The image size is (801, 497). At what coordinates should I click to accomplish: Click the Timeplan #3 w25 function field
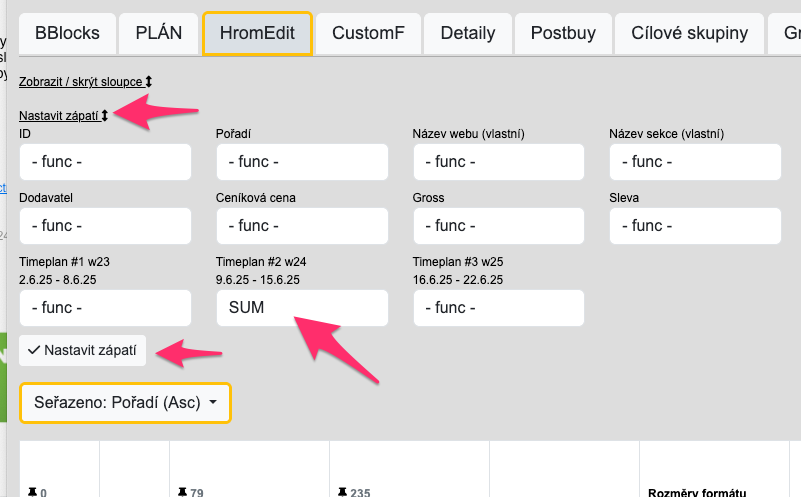[x=498, y=308]
